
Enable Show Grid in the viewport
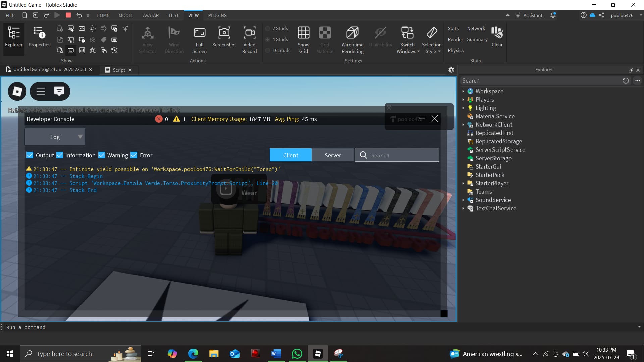(304, 39)
